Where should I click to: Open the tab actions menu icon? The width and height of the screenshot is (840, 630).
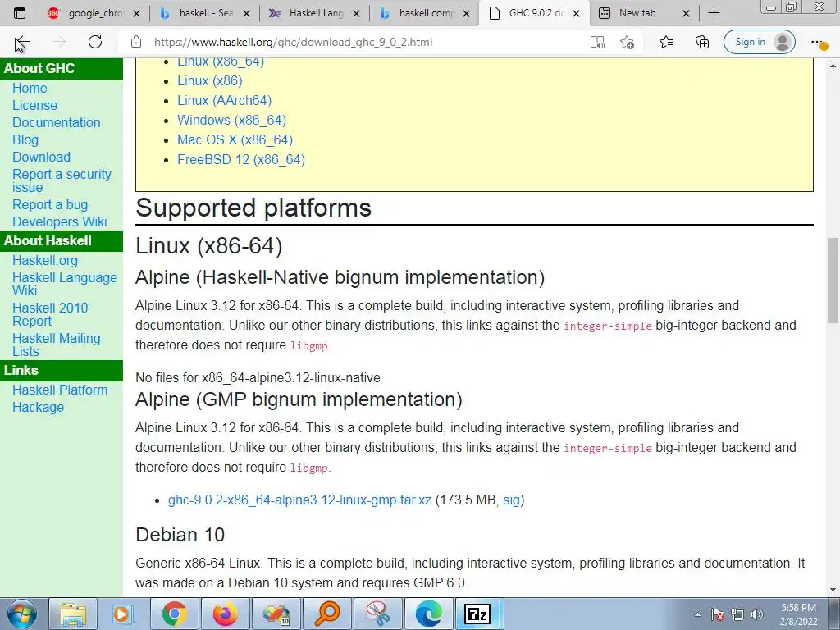pyautogui.click(x=20, y=13)
